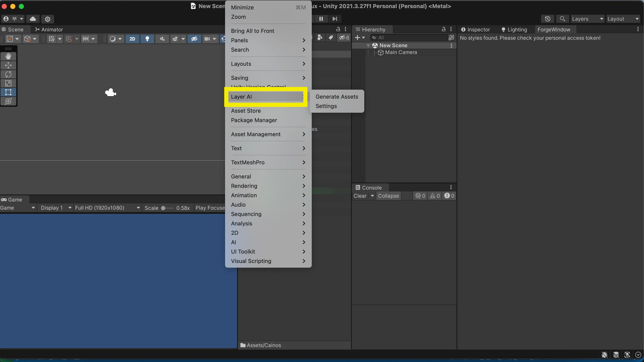Viewport: 644px width, 362px height.
Task: Choose Bring All to Front
Action: 253,31
